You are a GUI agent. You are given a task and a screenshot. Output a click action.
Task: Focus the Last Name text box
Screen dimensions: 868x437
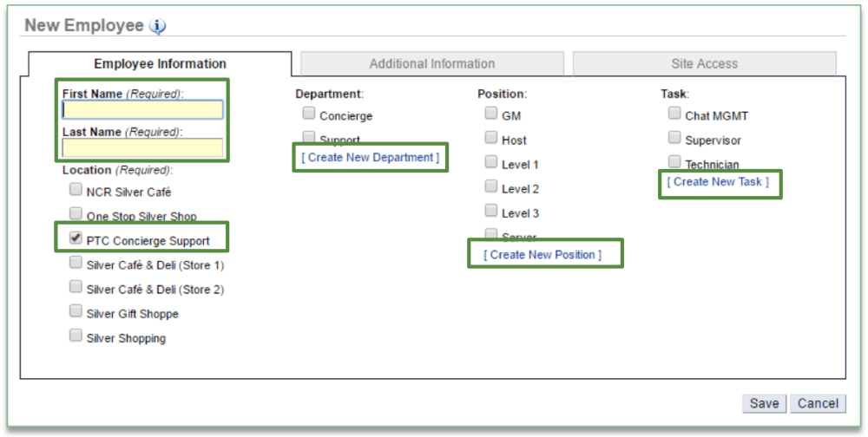[x=142, y=147]
